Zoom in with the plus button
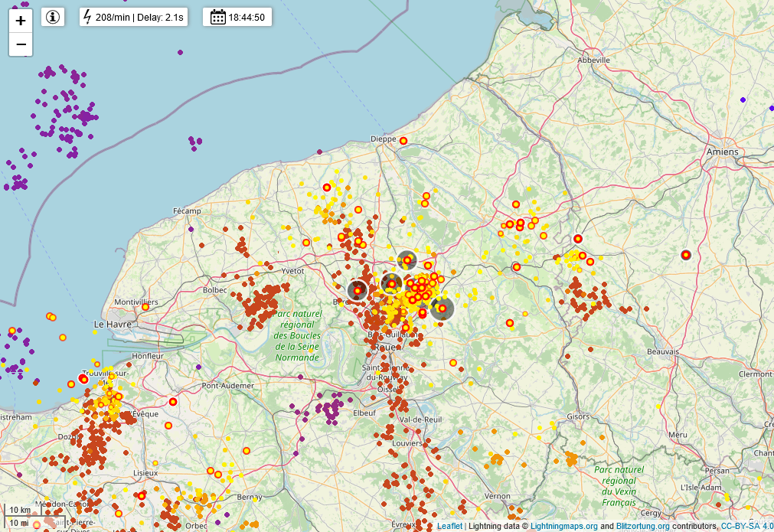Screen dimensions: 774x532 click(x=21, y=21)
